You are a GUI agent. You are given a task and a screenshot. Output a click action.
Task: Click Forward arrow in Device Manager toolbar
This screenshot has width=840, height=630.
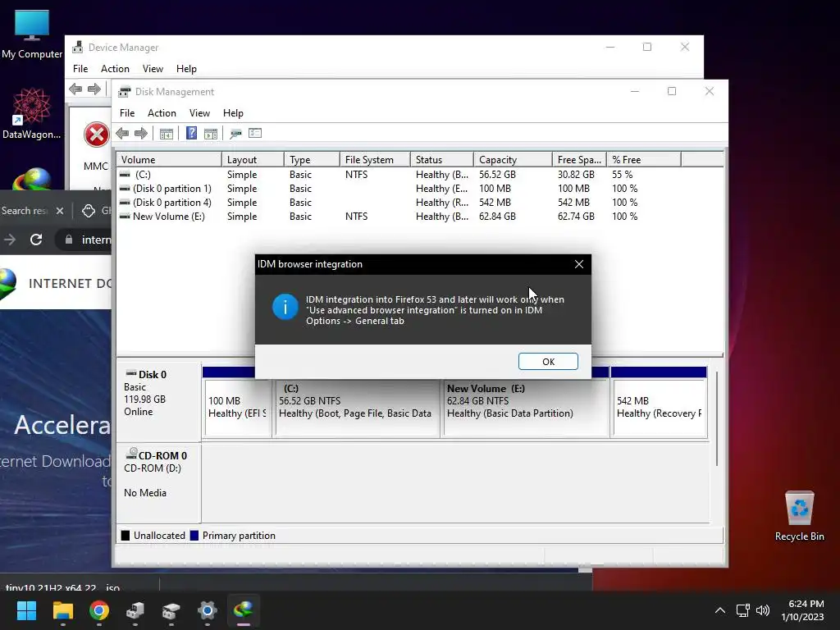[94, 89]
